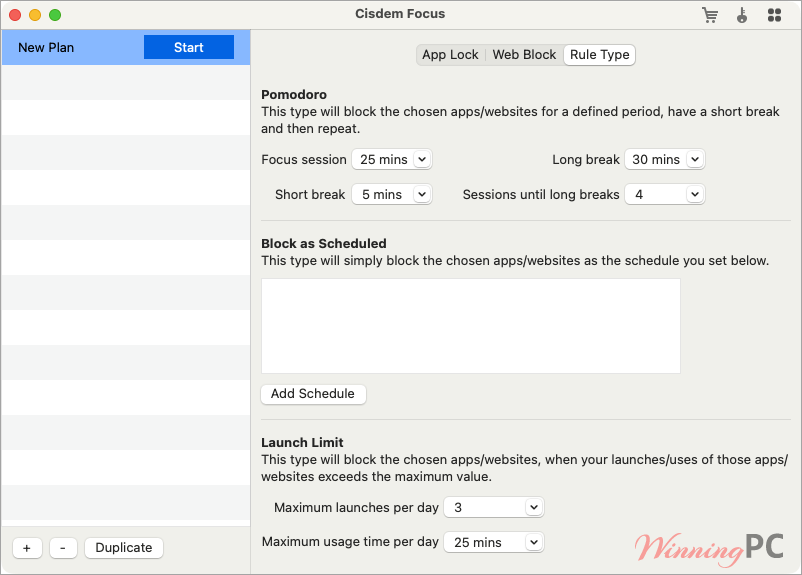Switch to the Web Block tab

[524, 55]
